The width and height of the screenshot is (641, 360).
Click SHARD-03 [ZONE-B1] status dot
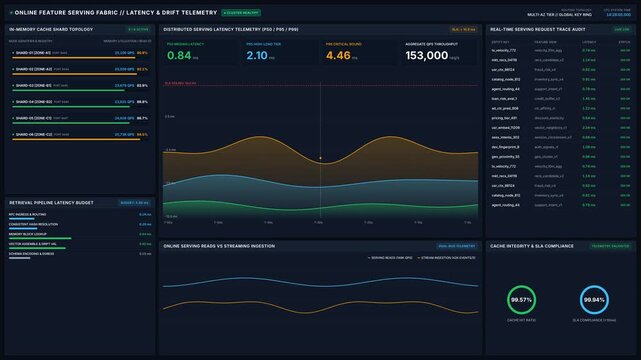[13, 85]
